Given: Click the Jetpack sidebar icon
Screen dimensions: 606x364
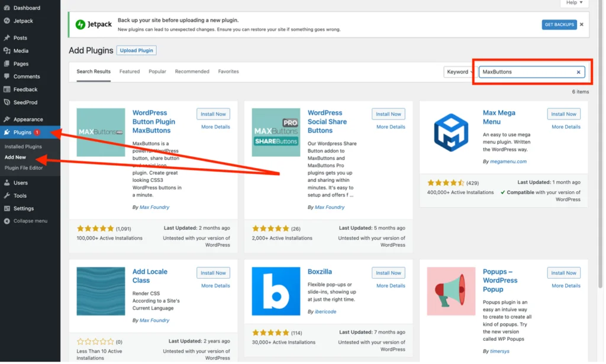Looking at the screenshot, I should point(7,21).
